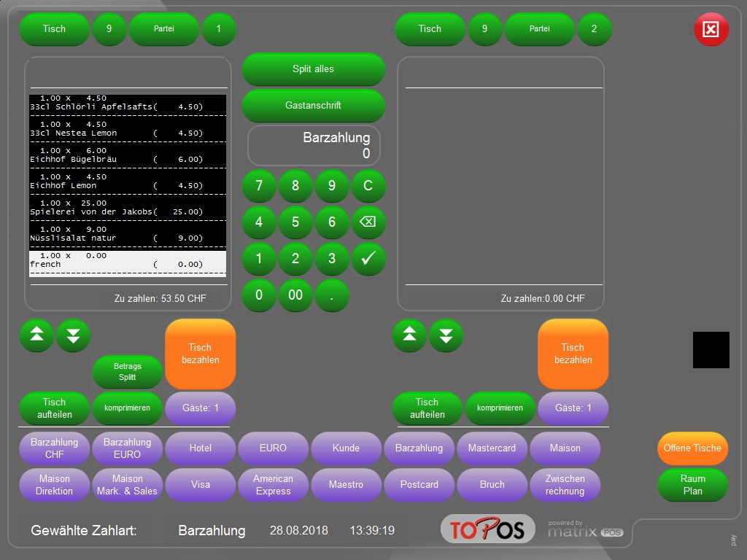747x560 pixels.
Task: Confirm entry with the checkmark key
Action: pos(368,259)
